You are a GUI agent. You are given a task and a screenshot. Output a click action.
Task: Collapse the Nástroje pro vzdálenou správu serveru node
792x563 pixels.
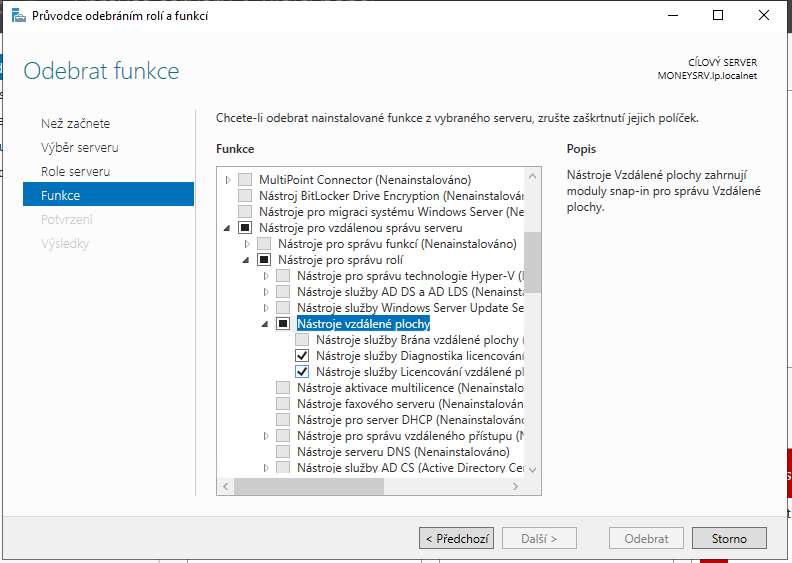point(228,228)
